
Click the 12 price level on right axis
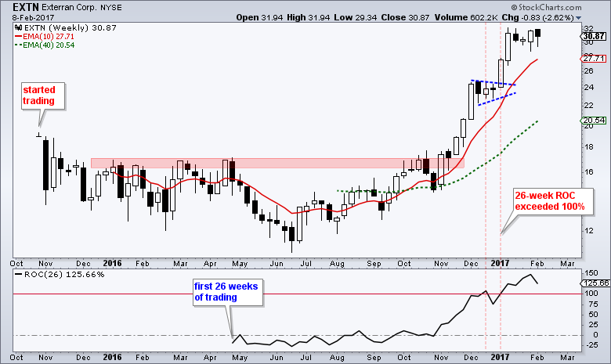588,230
